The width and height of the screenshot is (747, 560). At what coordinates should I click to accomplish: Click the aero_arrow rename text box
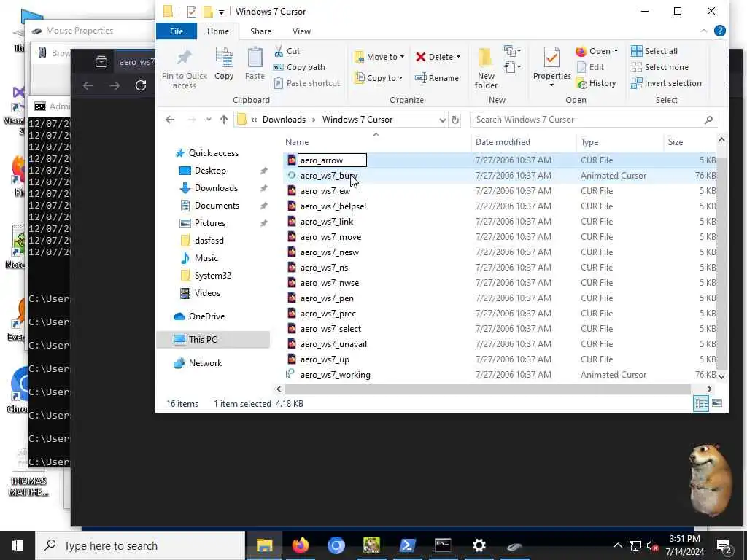pos(332,160)
